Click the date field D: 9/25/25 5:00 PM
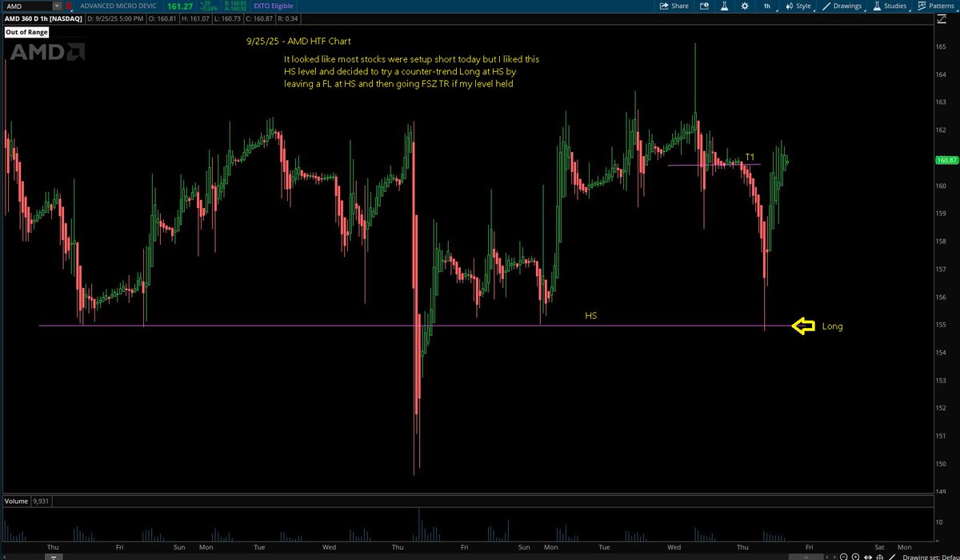 tap(114, 18)
